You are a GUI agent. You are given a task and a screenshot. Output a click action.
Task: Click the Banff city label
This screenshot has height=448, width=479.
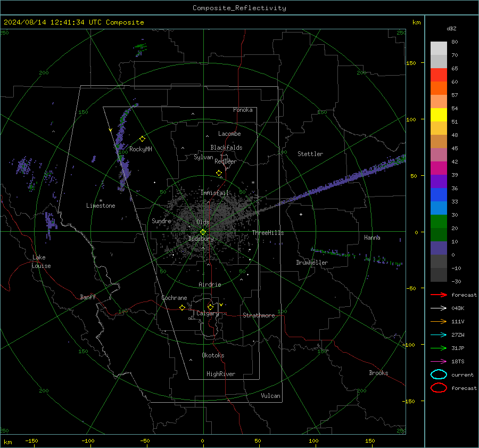click(x=88, y=297)
